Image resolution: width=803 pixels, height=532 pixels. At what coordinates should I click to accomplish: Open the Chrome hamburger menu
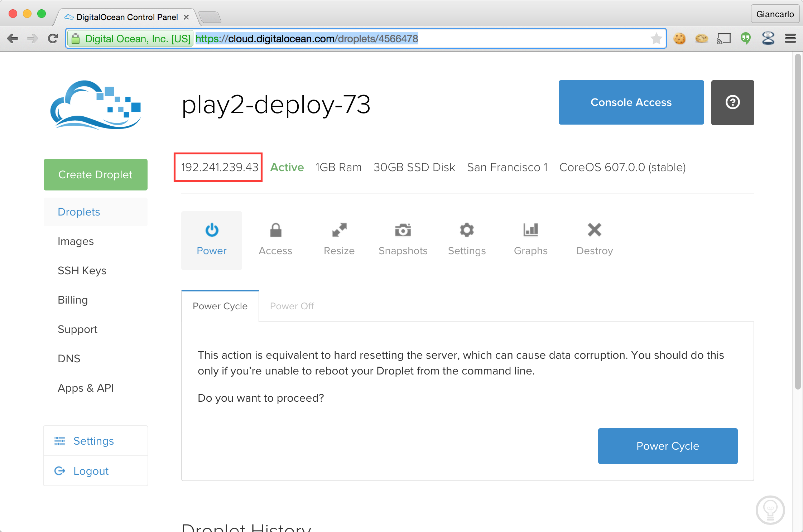coord(790,38)
